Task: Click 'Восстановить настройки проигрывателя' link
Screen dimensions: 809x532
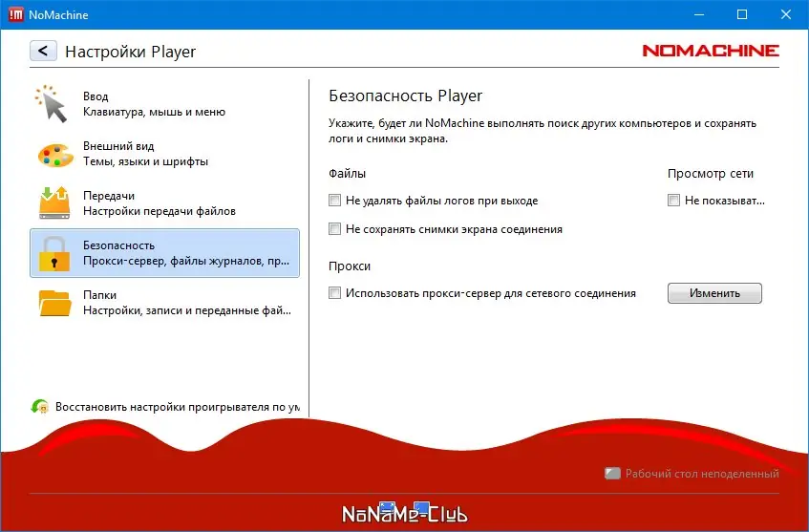Action: coord(178,407)
